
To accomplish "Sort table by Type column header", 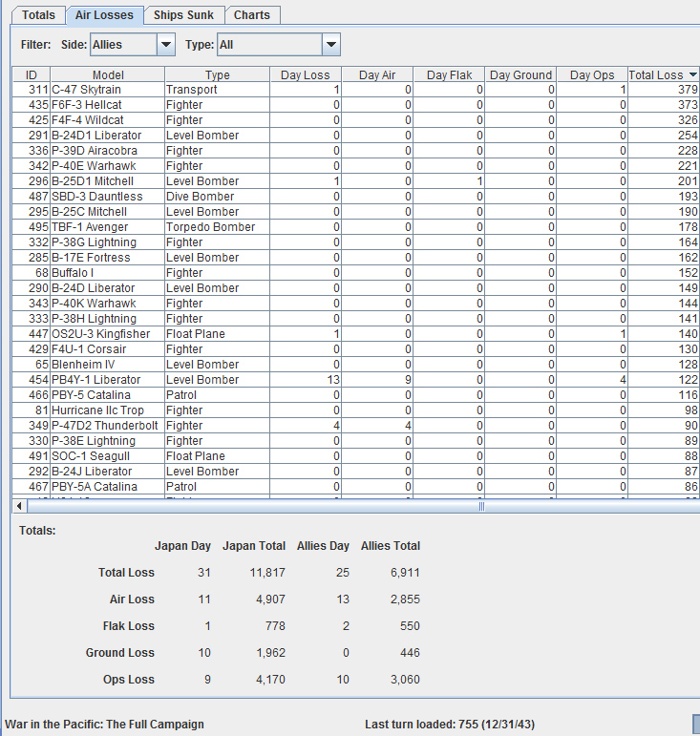I will point(218,75).
